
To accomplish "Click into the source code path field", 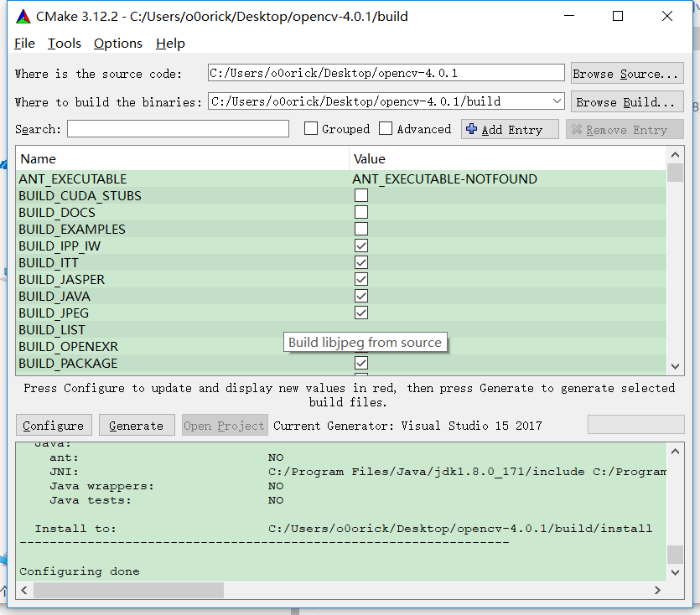I will [386, 73].
